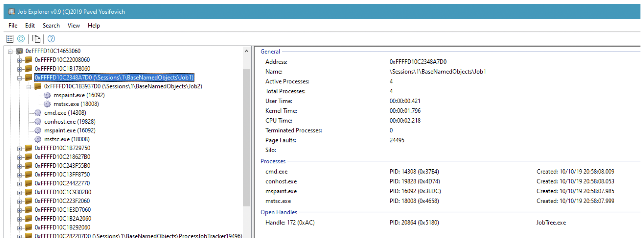The width and height of the screenshot is (644, 244).
Task: Select the 0xFFFFD10C243F55B0 job entry
Action: [62, 166]
